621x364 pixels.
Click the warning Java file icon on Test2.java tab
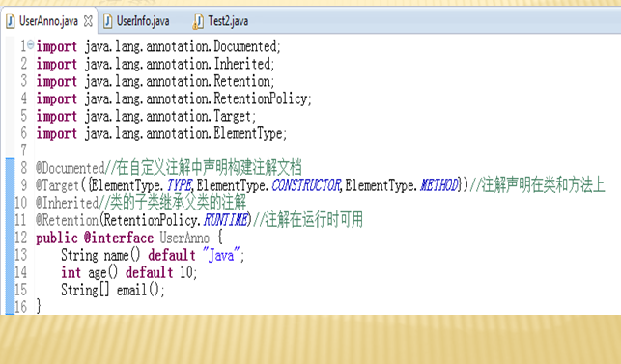pyautogui.click(x=198, y=21)
